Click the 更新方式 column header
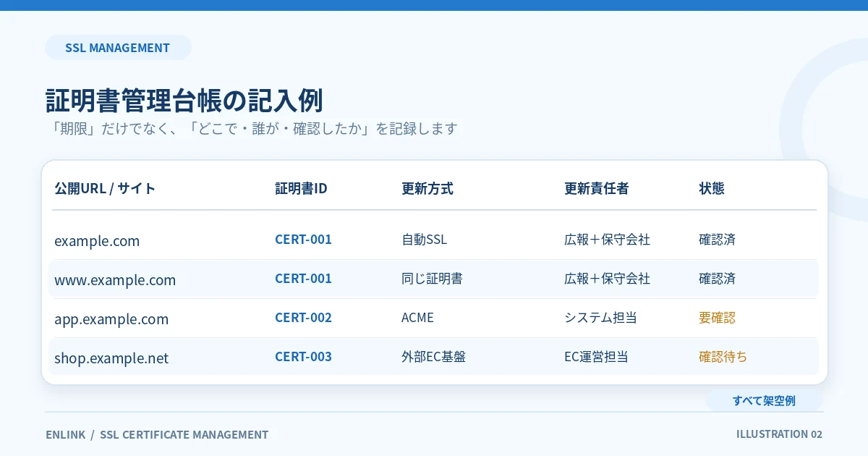 tap(427, 189)
